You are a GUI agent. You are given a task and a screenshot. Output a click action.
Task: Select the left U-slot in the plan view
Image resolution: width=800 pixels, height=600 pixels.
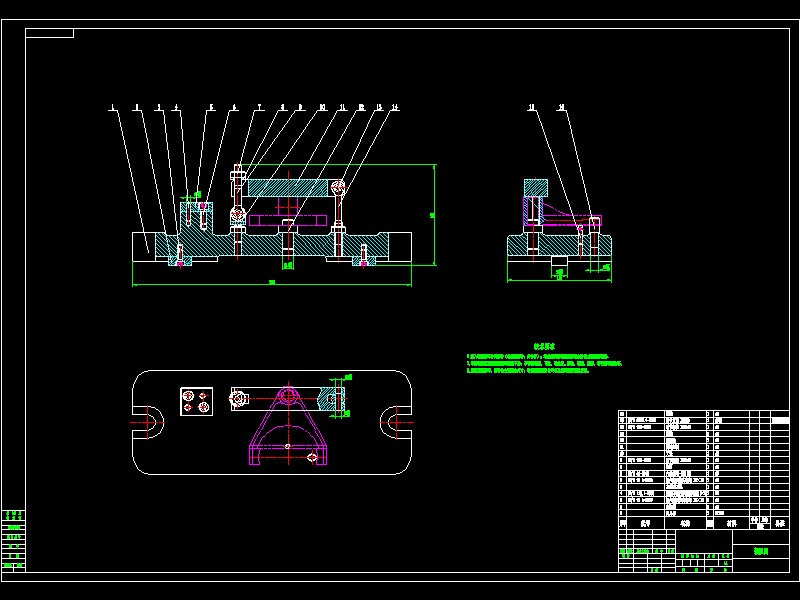click(148, 422)
